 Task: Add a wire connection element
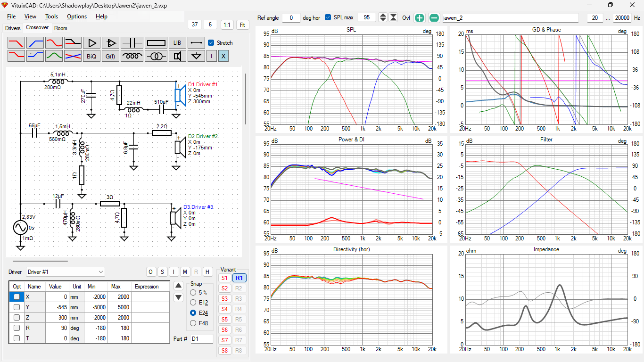196,42
